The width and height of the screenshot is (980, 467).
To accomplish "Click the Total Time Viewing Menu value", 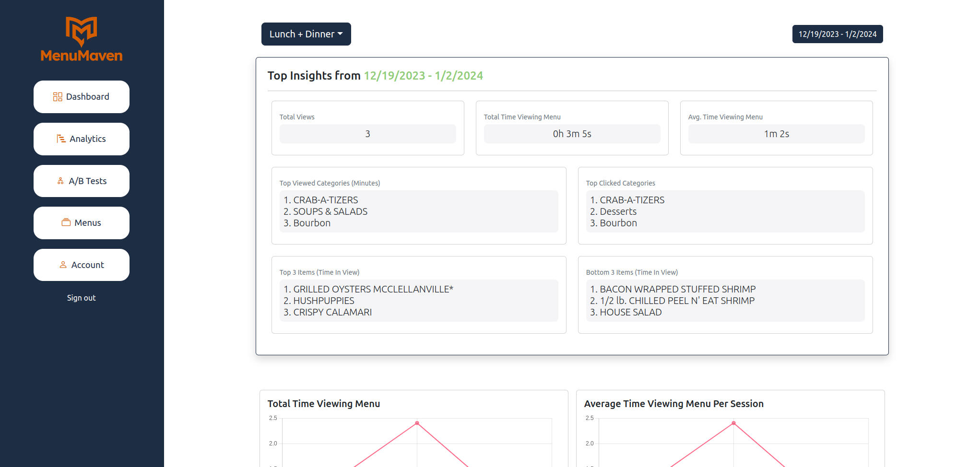I will (572, 134).
